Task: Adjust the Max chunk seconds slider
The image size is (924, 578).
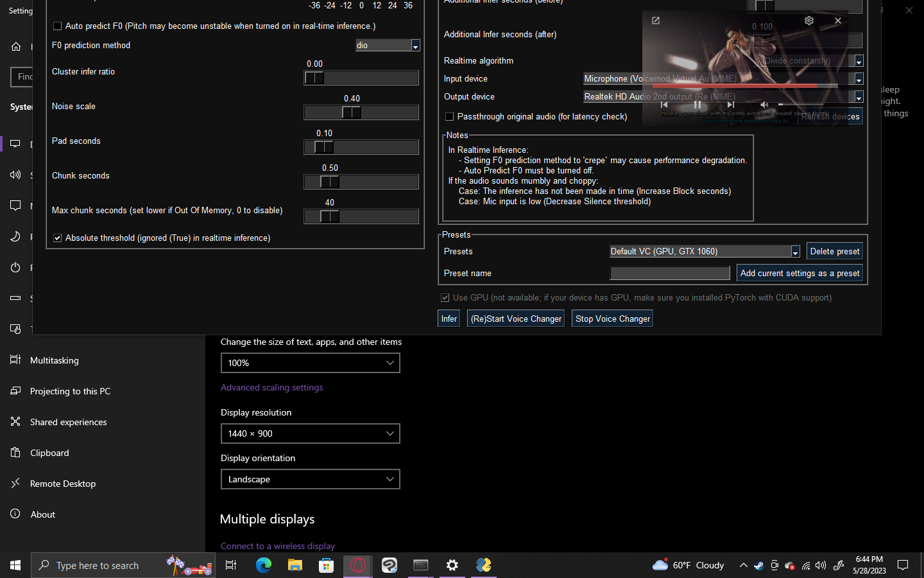Action: tap(361, 216)
